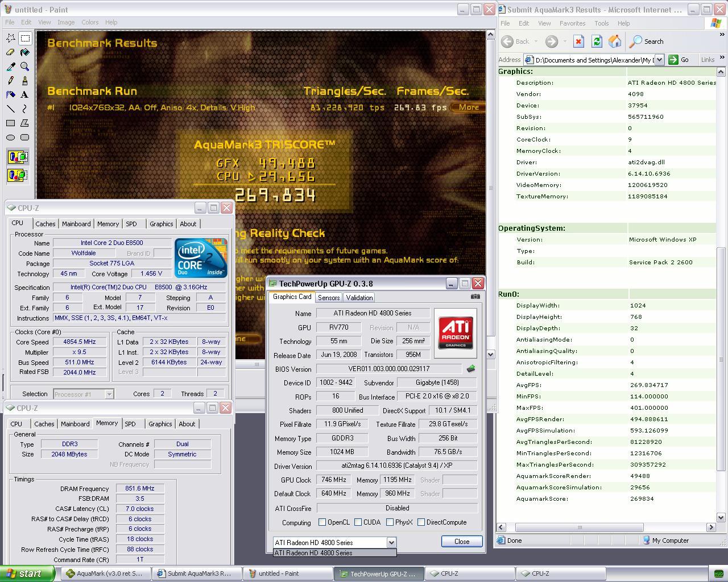Switch to untitled - Paint taskbar button
The height and width of the screenshot is (582, 728).
287,573
